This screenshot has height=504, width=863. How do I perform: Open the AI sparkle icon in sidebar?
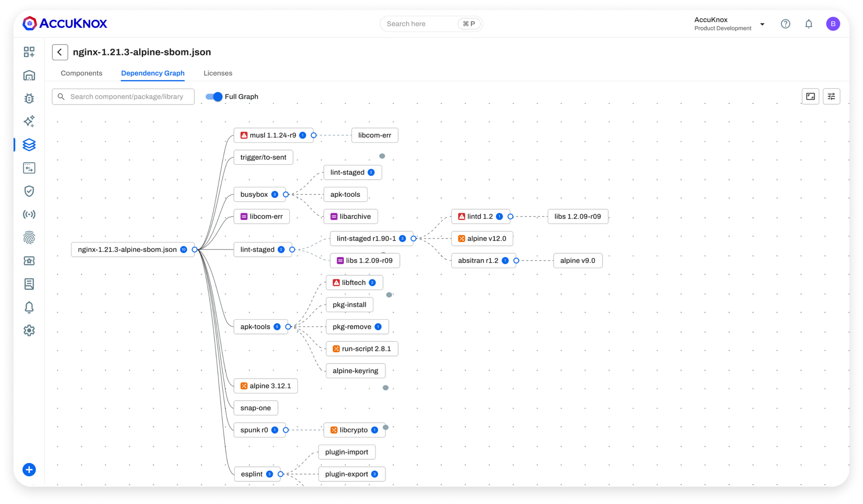click(x=29, y=121)
